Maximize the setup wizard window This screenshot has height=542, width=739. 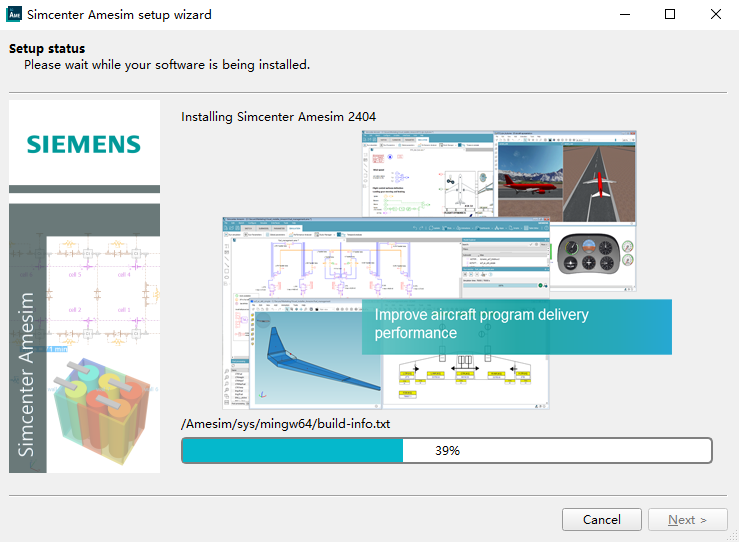pos(670,15)
